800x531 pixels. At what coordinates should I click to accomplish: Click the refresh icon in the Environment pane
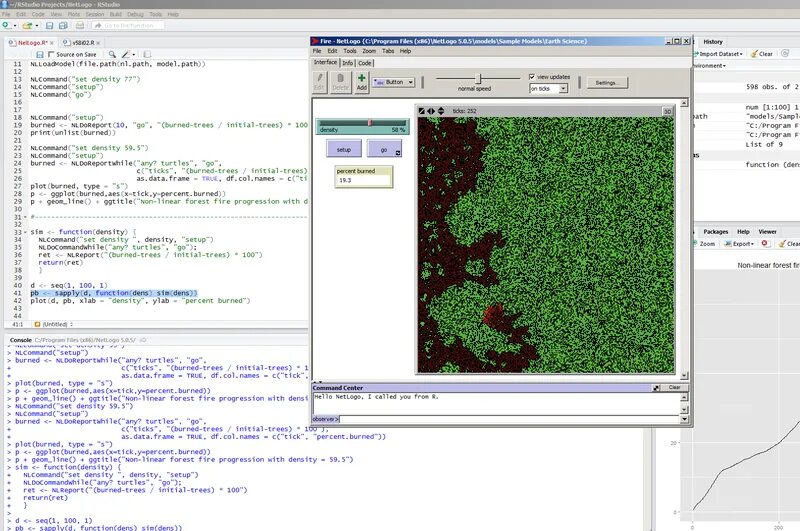[785, 53]
